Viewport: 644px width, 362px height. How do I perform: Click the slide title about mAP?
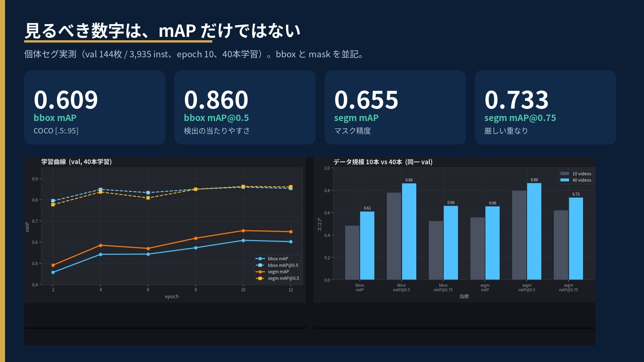(162, 31)
